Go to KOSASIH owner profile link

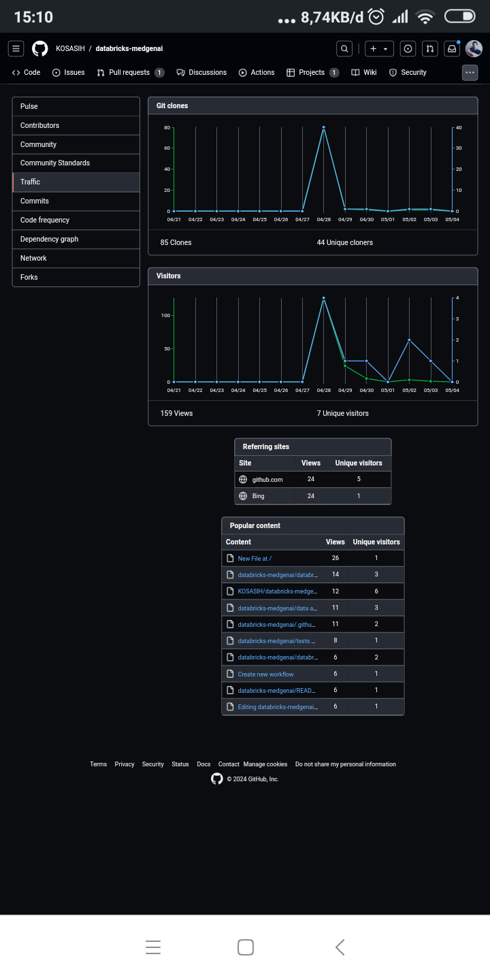[x=70, y=48]
